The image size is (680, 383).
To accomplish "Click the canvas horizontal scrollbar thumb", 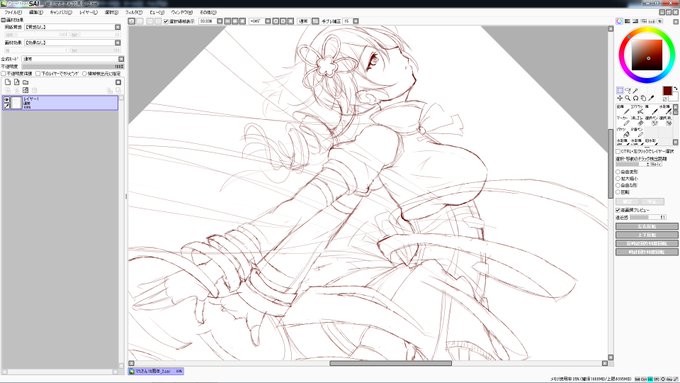I will click(x=390, y=363).
